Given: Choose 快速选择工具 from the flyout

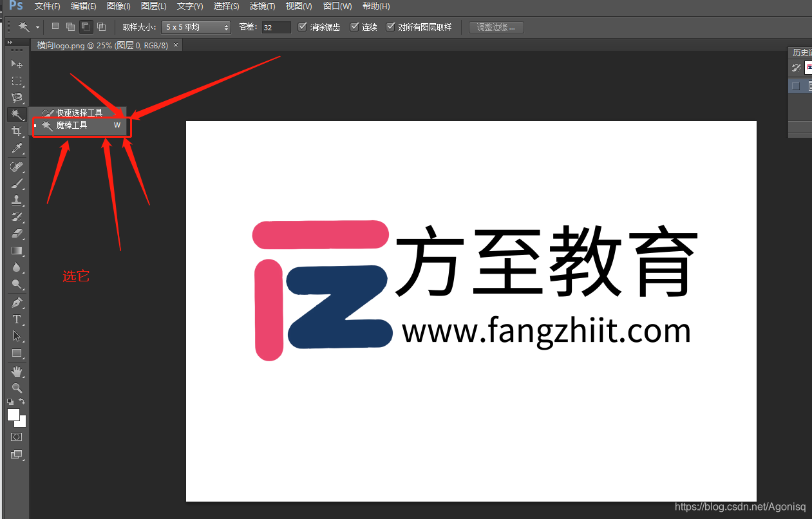Looking at the screenshot, I should (77, 113).
